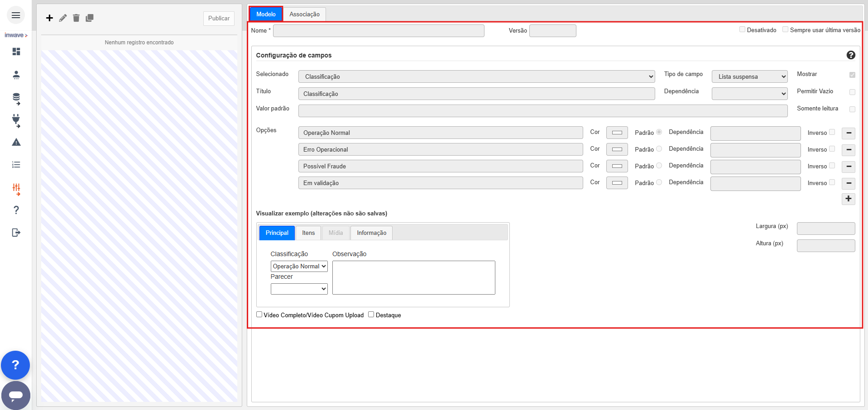Image resolution: width=868 pixels, height=410 pixels.
Task: Open the database icon in sidebar
Action: pos(16,99)
